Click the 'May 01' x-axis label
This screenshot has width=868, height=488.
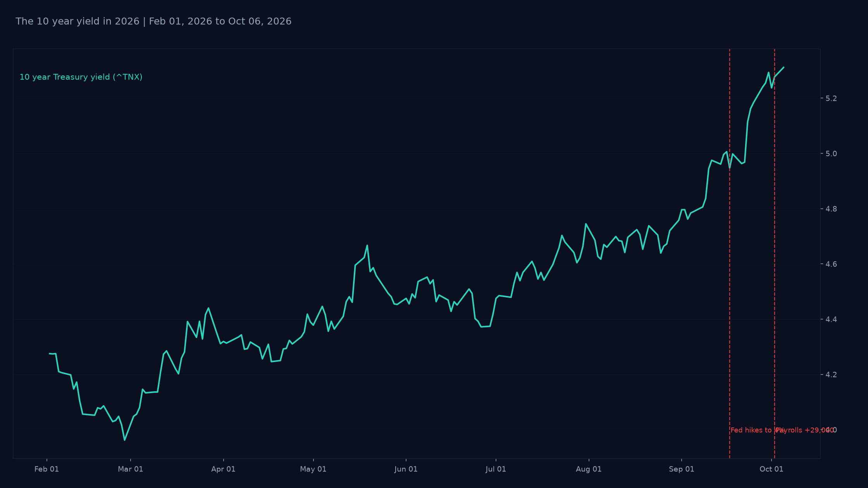click(x=313, y=469)
